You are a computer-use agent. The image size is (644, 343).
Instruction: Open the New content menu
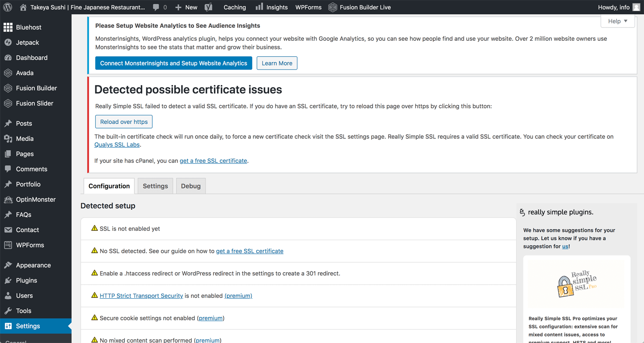tap(186, 7)
